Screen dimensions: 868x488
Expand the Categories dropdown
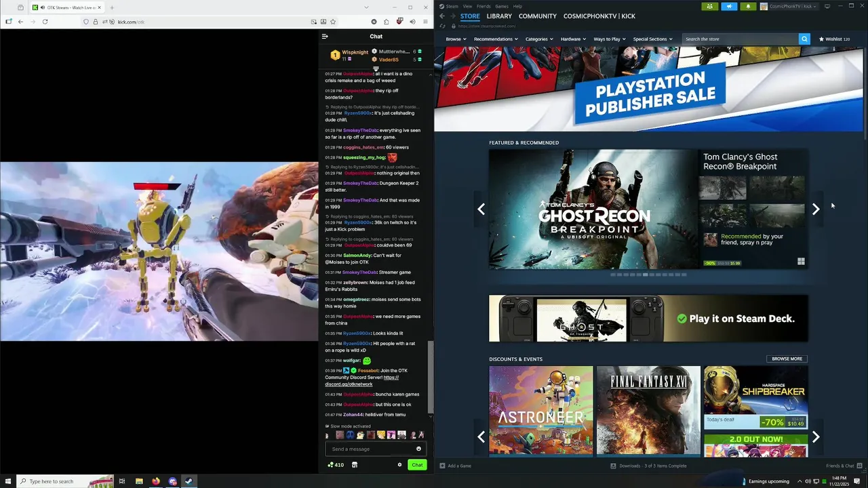point(539,39)
